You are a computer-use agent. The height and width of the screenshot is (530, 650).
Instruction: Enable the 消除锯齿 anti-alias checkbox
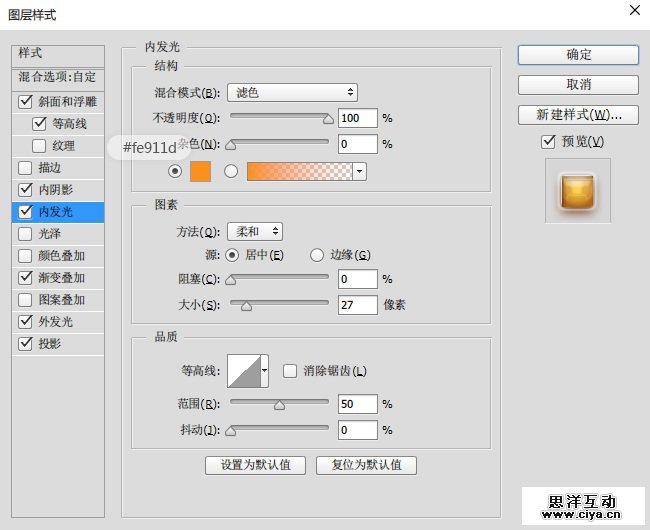point(290,371)
